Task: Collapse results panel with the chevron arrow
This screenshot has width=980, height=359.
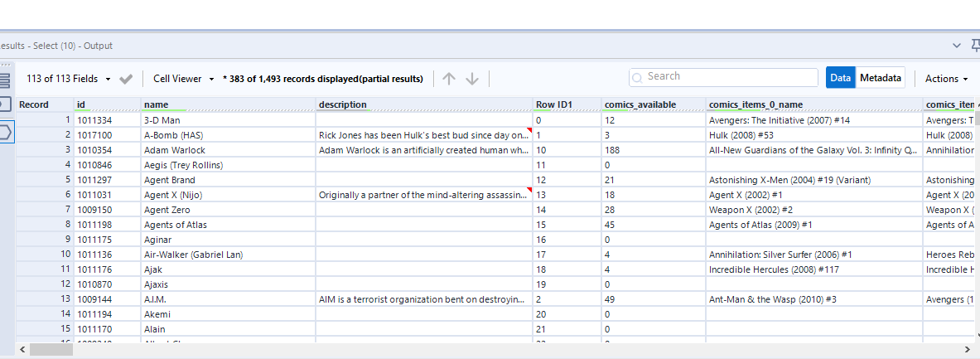Action: pos(958,46)
